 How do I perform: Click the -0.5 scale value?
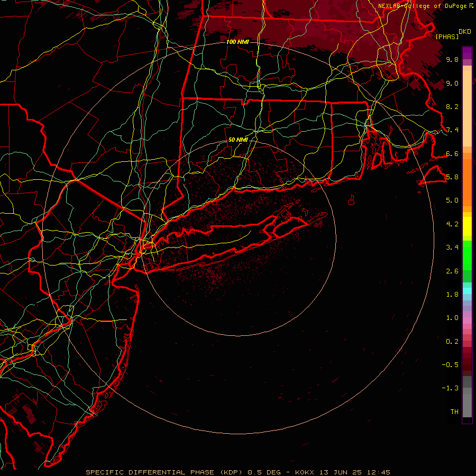(450, 364)
